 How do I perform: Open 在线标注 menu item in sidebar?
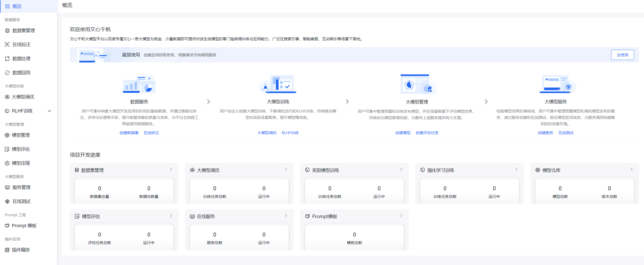[x=29, y=45]
